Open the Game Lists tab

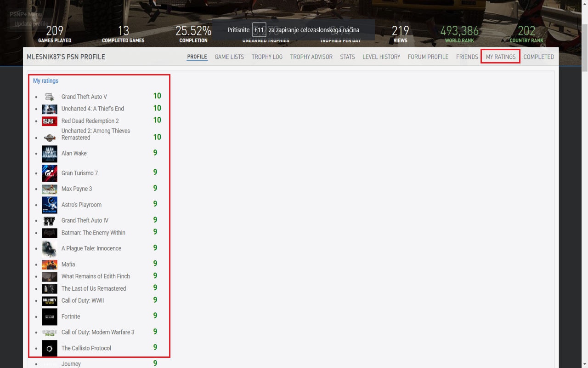click(229, 57)
